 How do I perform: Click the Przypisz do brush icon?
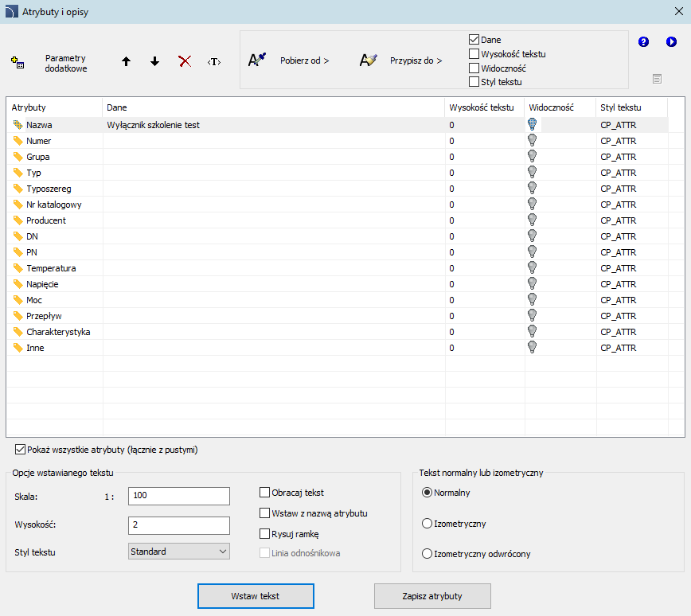368,60
